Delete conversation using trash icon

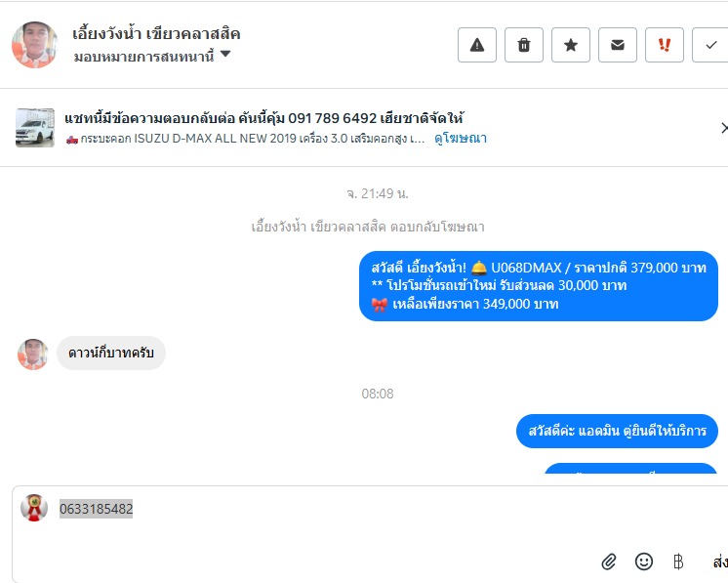pyautogui.click(x=524, y=45)
